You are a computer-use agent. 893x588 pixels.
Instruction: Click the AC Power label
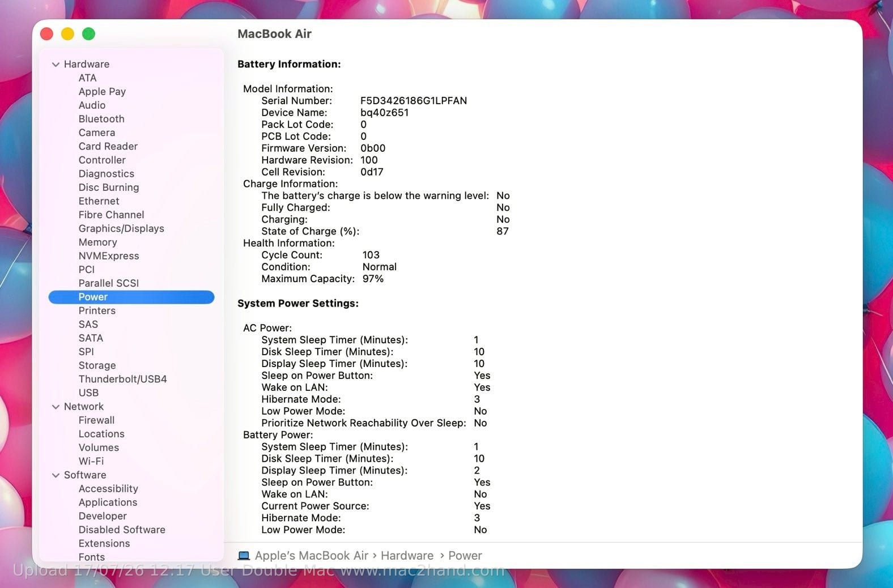267,328
